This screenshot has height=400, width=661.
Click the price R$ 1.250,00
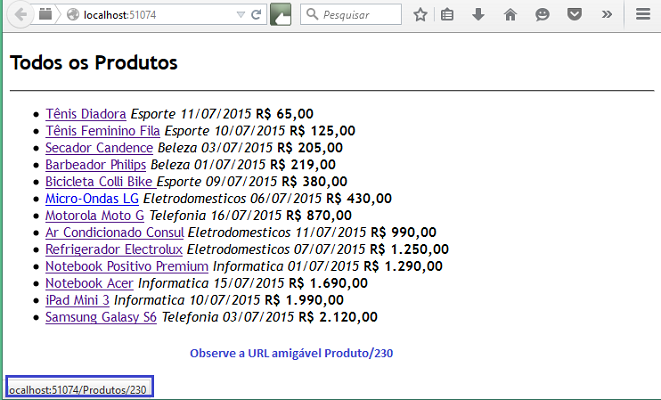point(409,249)
